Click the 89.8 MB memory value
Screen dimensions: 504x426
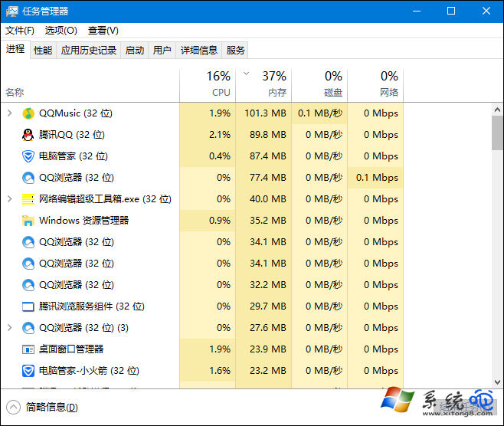point(268,135)
